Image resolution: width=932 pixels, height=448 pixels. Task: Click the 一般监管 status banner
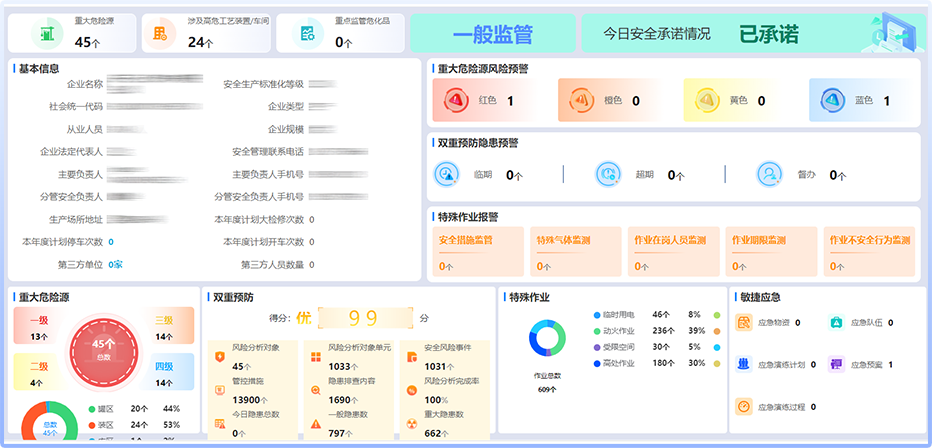[493, 33]
